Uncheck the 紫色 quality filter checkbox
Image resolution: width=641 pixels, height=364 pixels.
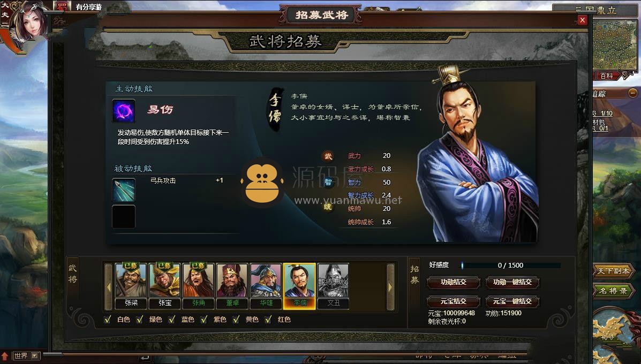(204, 319)
